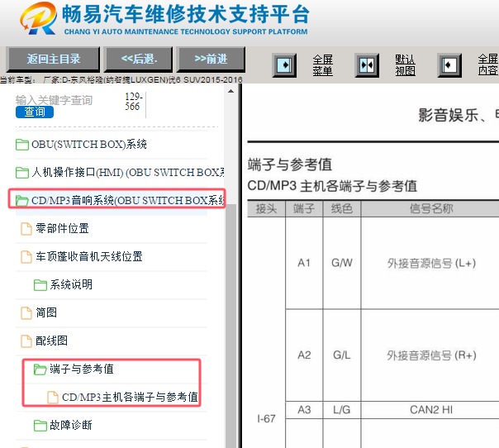Click the 默认视图 split-view icon

[x=367, y=65]
